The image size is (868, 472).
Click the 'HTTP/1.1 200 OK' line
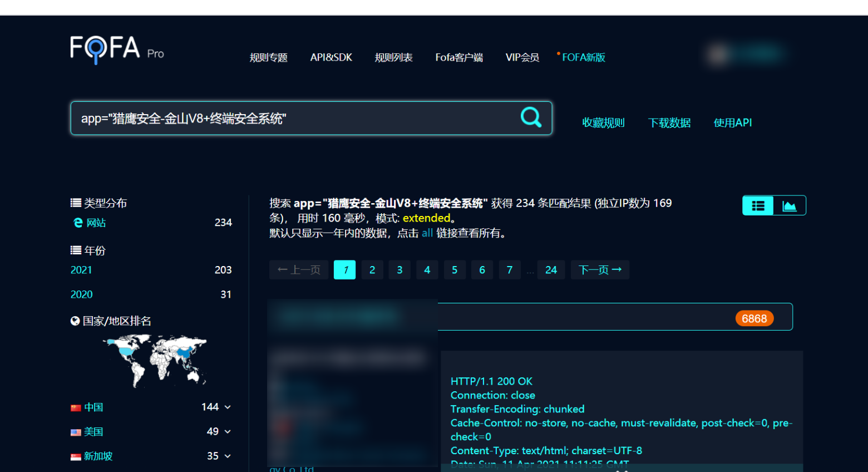[x=491, y=381]
